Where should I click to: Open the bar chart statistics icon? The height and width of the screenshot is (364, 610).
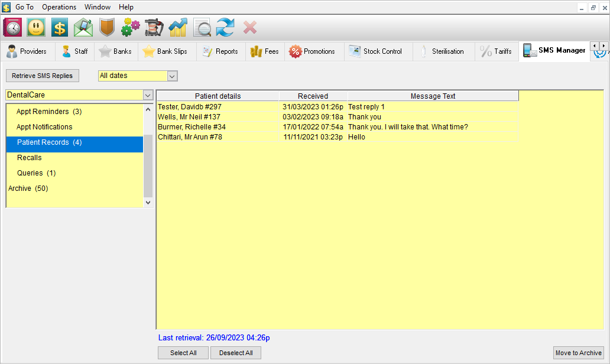[178, 28]
